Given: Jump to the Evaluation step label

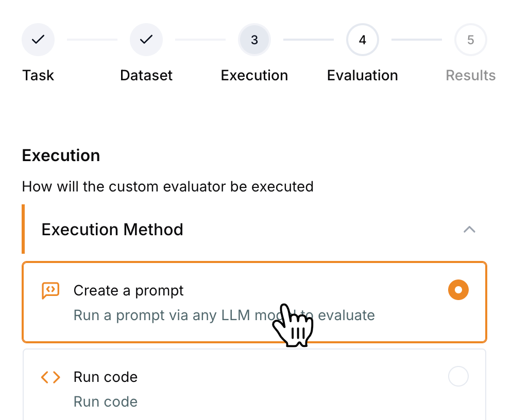Looking at the screenshot, I should tap(363, 76).
